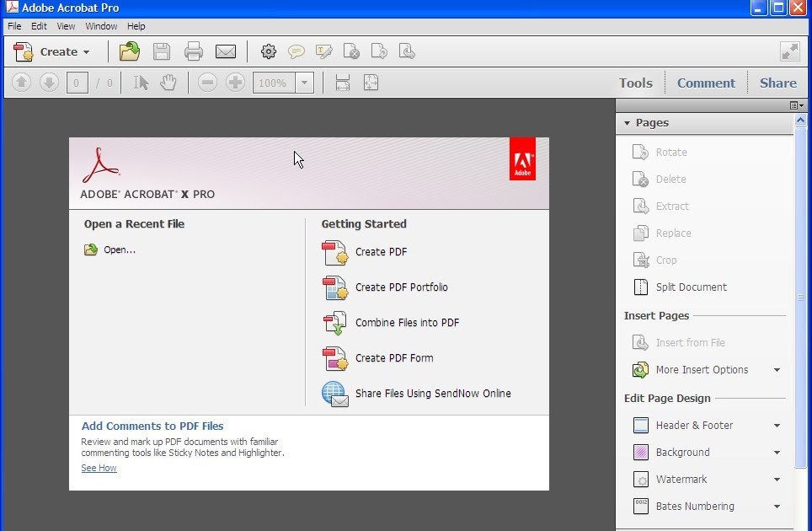Click the fit width scrolling icon
This screenshot has height=531, width=812.
click(x=343, y=83)
